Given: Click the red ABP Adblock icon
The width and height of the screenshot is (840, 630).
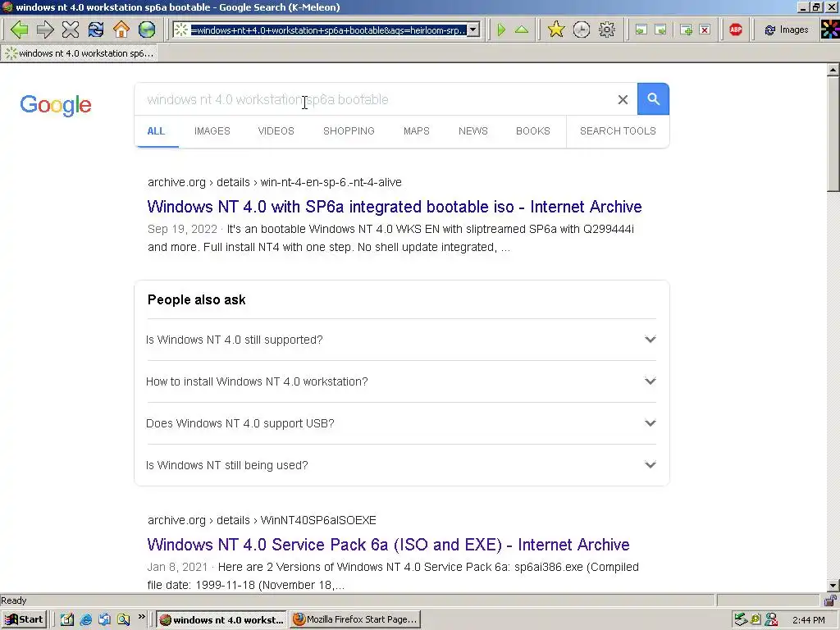Looking at the screenshot, I should [736, 30].
